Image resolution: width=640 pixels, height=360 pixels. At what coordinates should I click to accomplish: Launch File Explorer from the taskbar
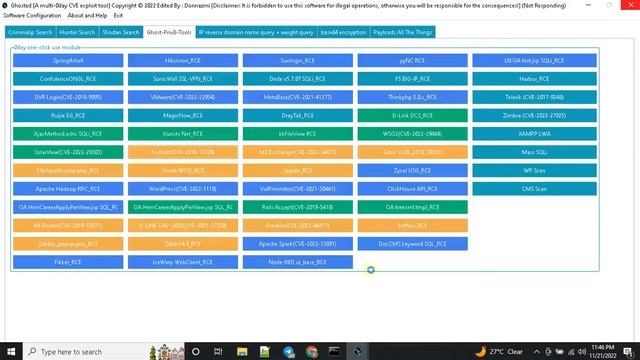pos(242,351)
